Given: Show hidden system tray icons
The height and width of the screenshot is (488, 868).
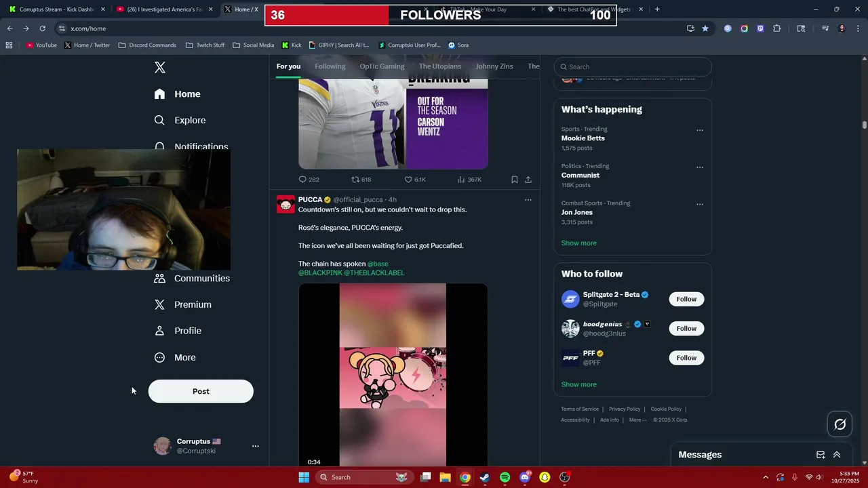Looking at the screenshot, I should pyautogui.click(x=766, y=477).
